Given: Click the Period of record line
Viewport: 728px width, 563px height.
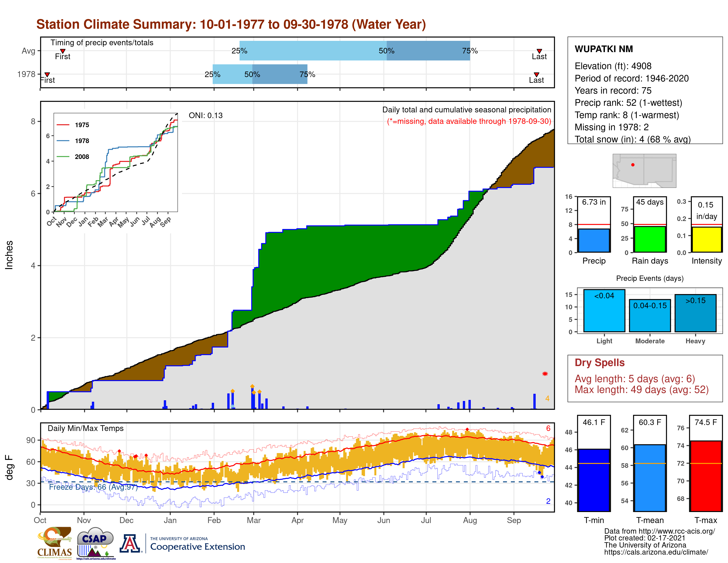Looking at the screenshot, I should [x=632, y=78].
